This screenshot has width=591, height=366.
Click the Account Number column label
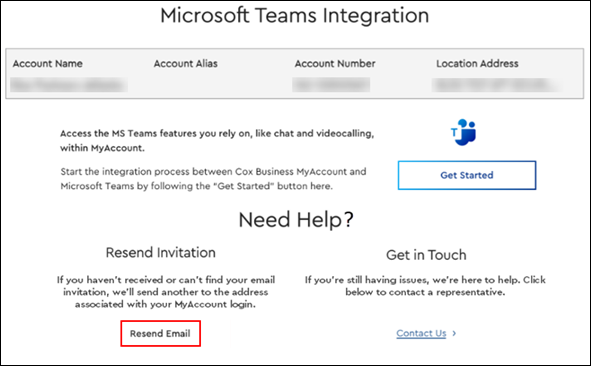pyautogui.click(x=335, y=63)
